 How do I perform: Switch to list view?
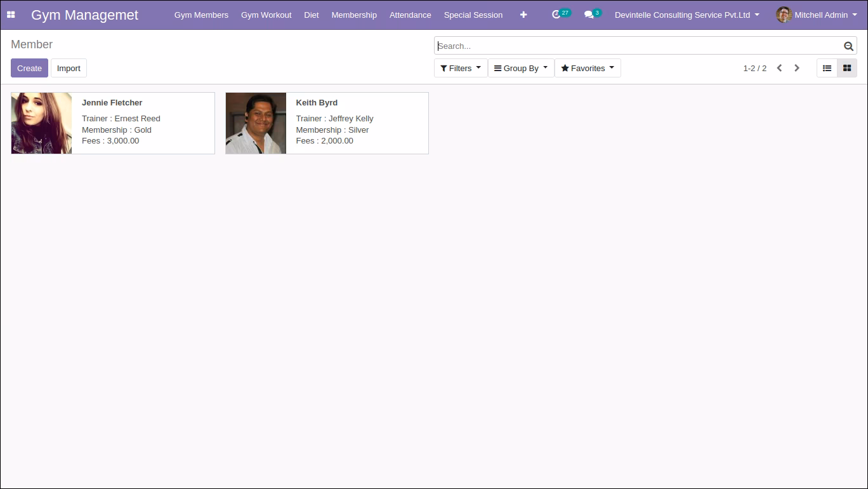(x=827, y=68)
